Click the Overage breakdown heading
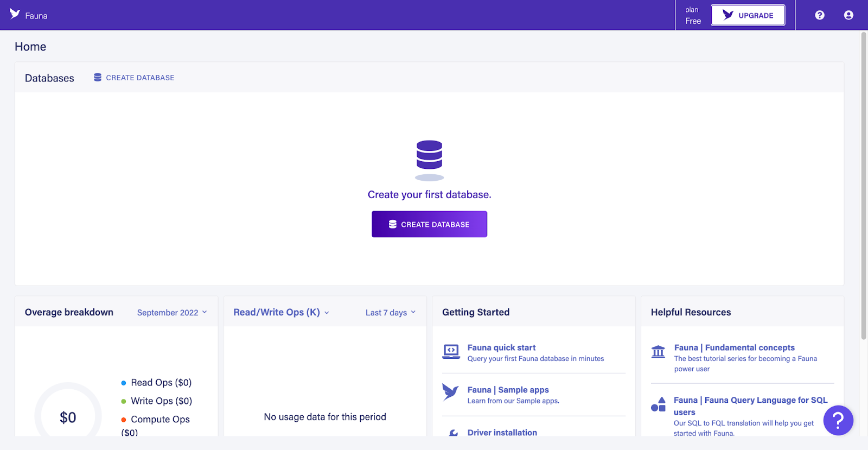This screenshot has width=868, height=450. 69,312
